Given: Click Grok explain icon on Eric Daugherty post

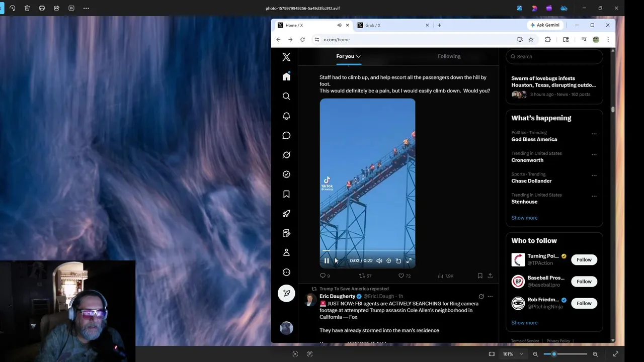Looking at the screenshot, I should click(x=481, y=297).
